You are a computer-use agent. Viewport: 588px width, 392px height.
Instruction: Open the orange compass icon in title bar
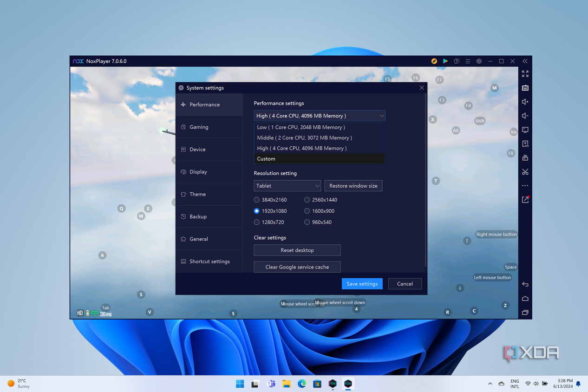point(434,61)
